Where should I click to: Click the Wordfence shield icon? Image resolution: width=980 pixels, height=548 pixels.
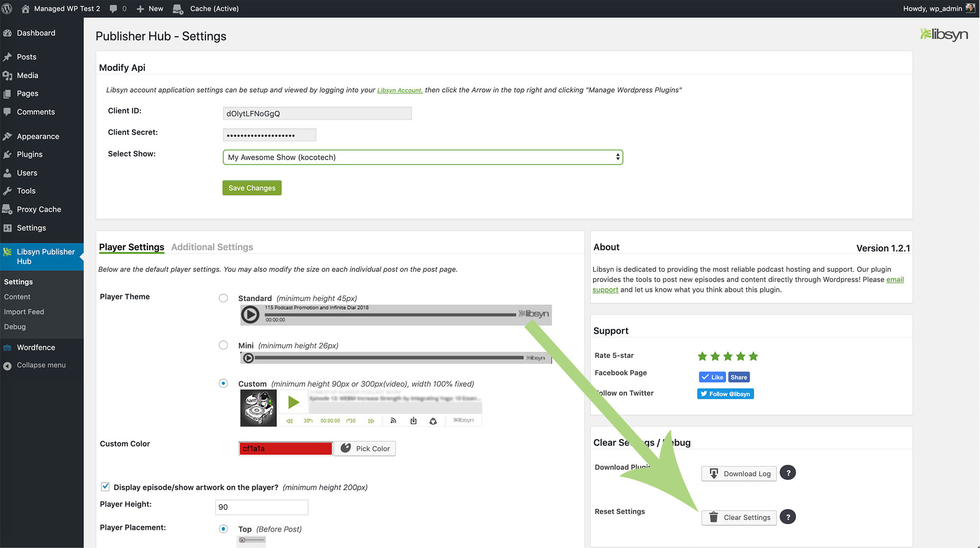tap(7, 348)
